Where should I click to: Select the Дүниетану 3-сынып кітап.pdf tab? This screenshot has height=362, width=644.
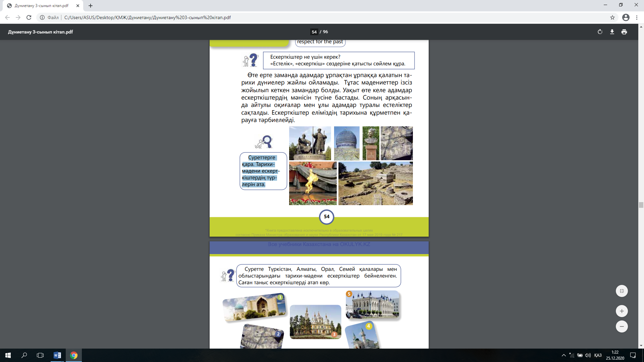click(41, 6)
